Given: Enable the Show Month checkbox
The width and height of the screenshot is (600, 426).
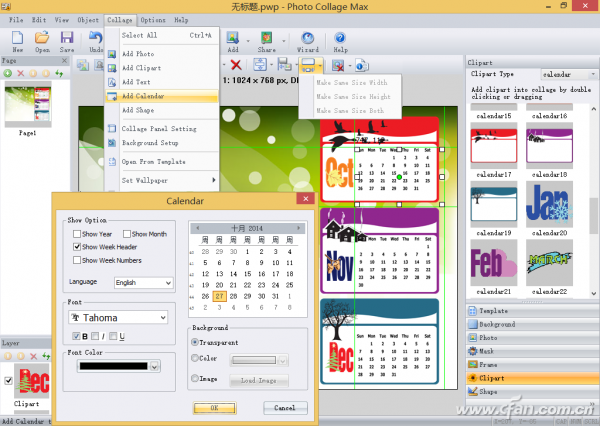Looking at the screenshot, I should [x=127, y=234].
